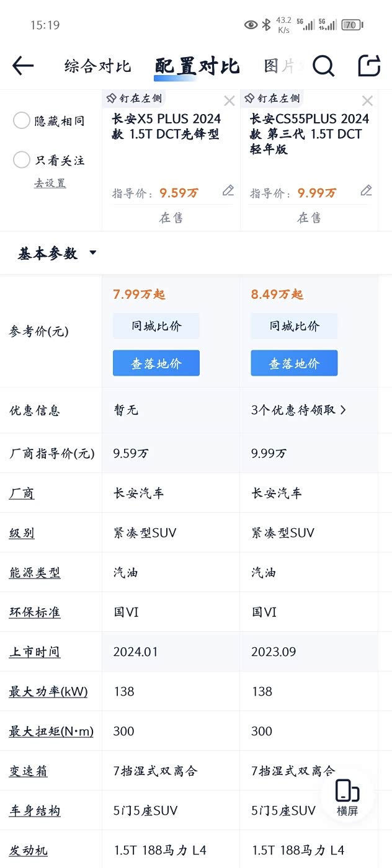Viewport: 392px width, 868px height.
Task: Tap 查落地价 for 长安CS55PLUS
Action: coord(294,363)
